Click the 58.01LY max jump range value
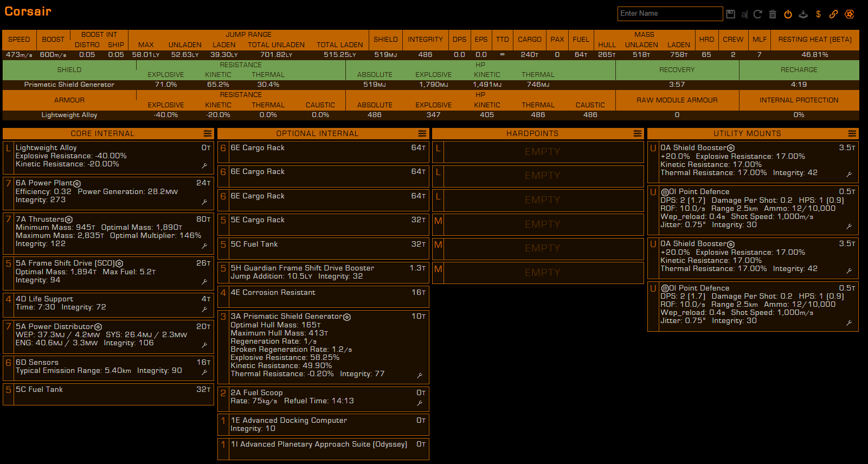This screenshot has width=868, height=464. click(x=146, y=55)
